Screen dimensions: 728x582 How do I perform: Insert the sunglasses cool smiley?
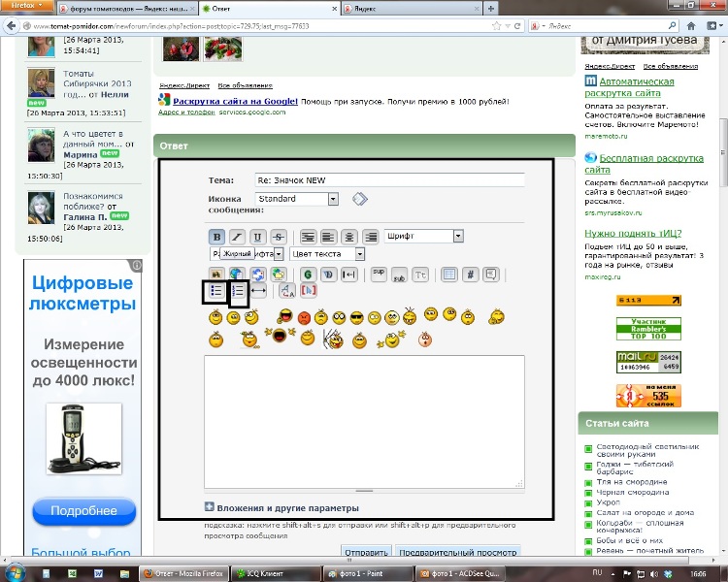tap(357, 316)
